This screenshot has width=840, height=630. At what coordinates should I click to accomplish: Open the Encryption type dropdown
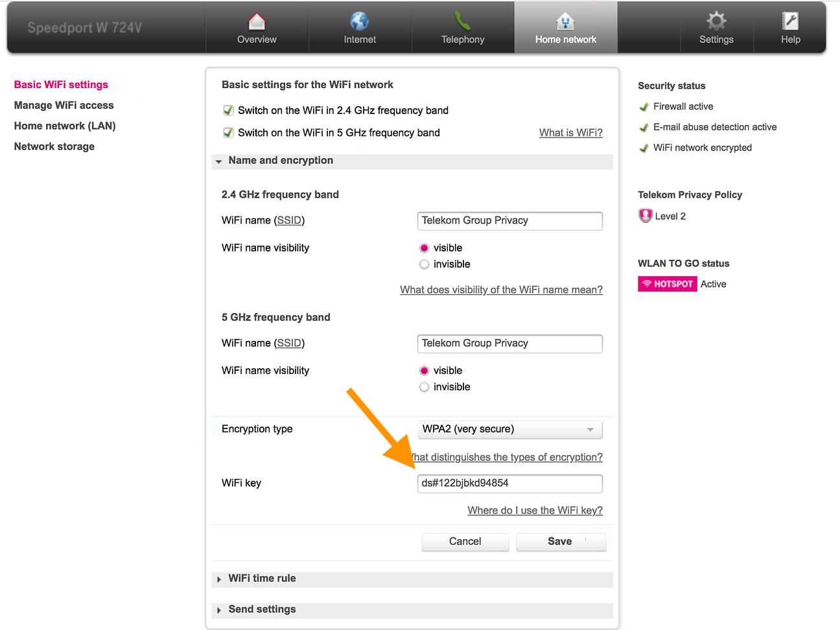click(509, 429)
